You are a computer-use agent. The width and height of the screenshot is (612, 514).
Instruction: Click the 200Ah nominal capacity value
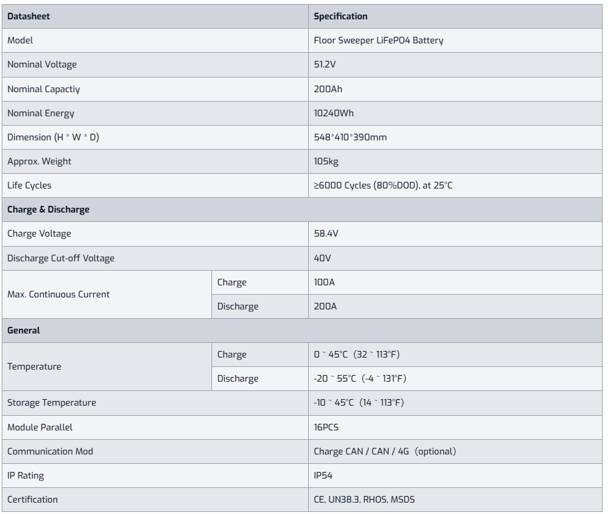coord(328,89)
